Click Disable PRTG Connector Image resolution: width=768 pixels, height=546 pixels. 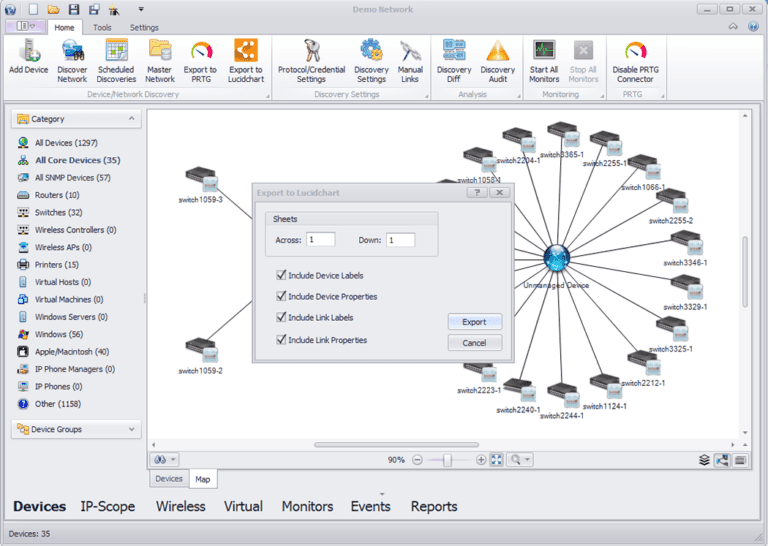coord(635,61)
